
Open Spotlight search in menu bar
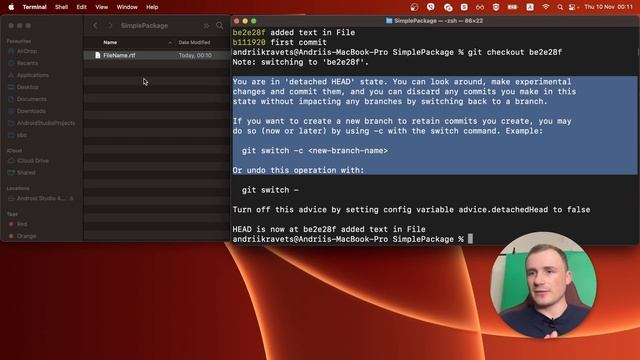coord(560,7)
